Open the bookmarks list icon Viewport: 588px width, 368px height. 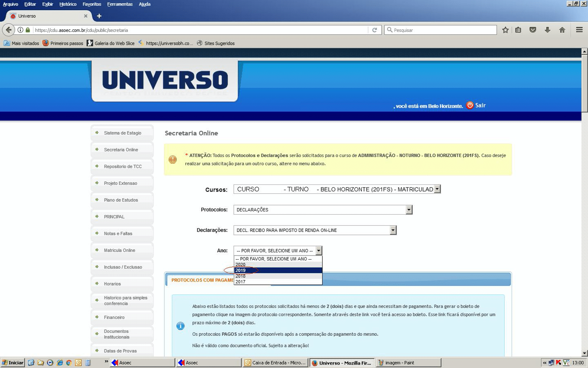point(518,30)
